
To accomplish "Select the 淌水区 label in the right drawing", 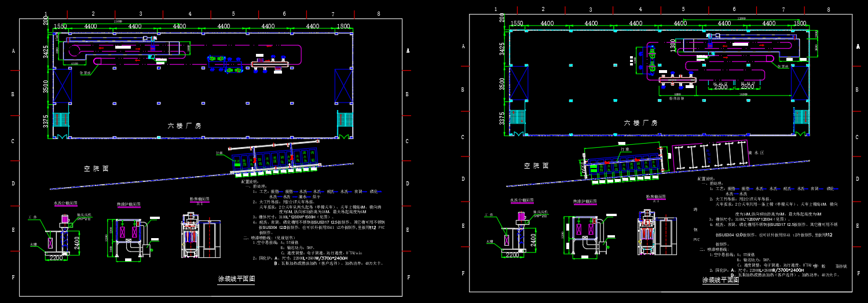I will click(x=756, y=153).
